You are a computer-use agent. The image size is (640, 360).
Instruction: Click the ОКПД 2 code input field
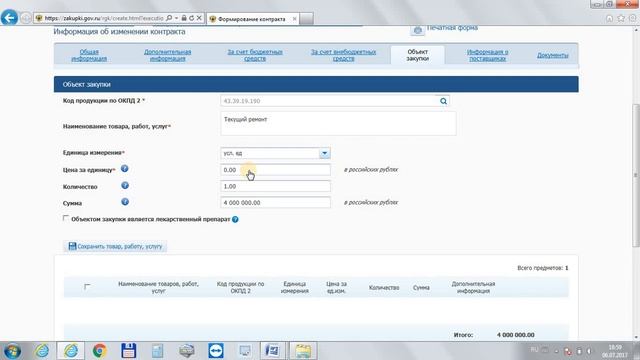tap(329, 101)
